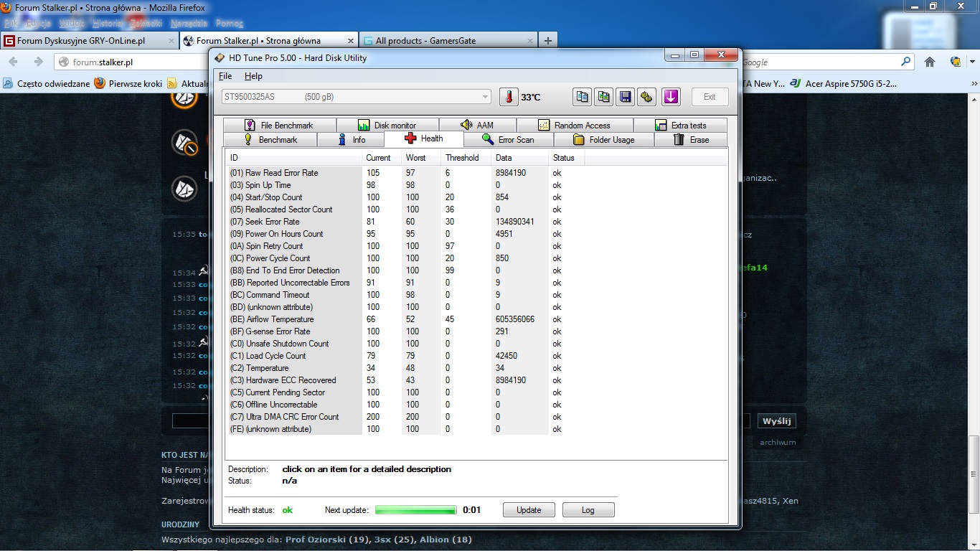This screenshot has height=551, width=980.
Task: Open the Extra tests tab
Action: (680, 125)
